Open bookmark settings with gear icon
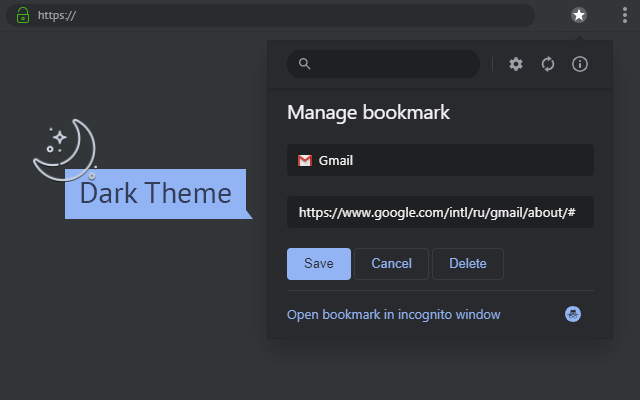 click(516, 64)
